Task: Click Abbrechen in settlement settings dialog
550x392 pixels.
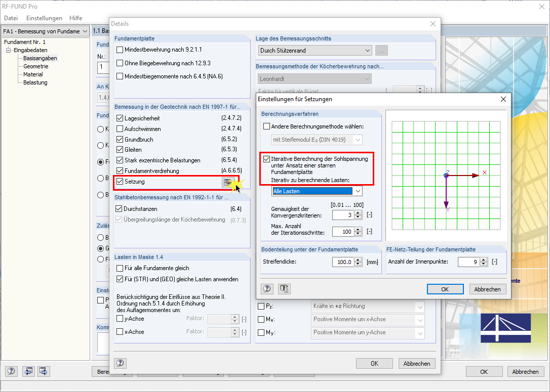Action: [487, 289]
